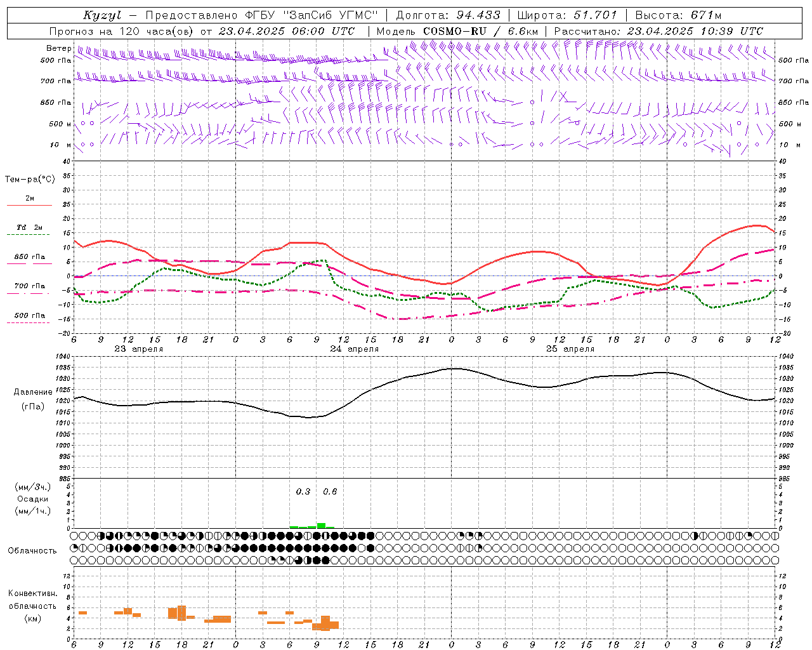
Task: Click the 'Td 2м' dew point legend label
Action: click(x=29, y=227)
